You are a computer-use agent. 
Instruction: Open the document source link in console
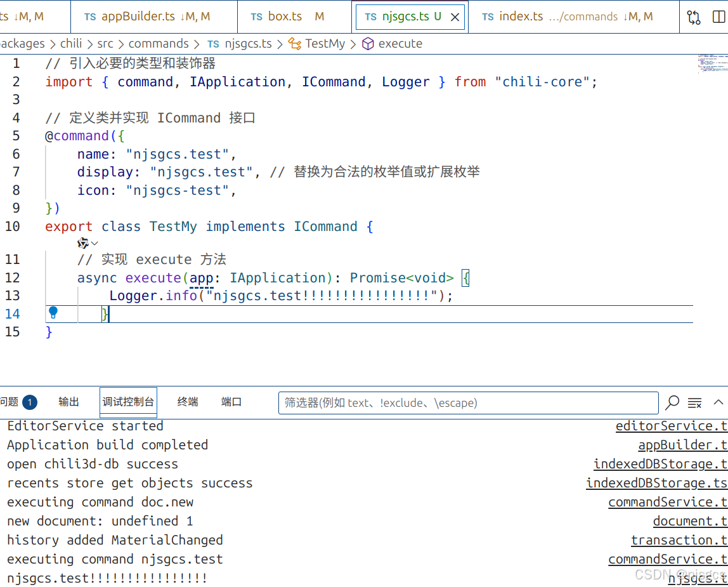(690, 522)
